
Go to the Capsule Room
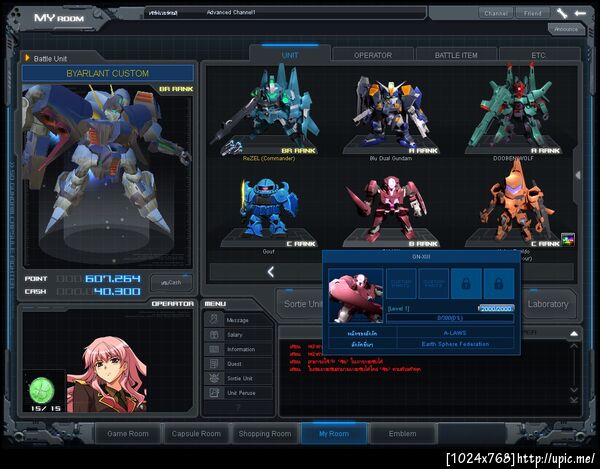pos(196,433)
